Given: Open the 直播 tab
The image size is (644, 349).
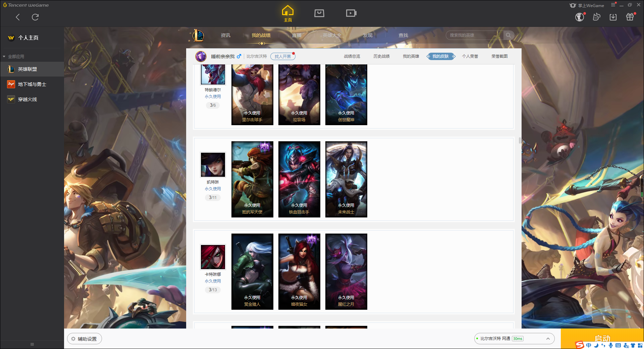Looking at the screenshot, I should coord(297,35).
